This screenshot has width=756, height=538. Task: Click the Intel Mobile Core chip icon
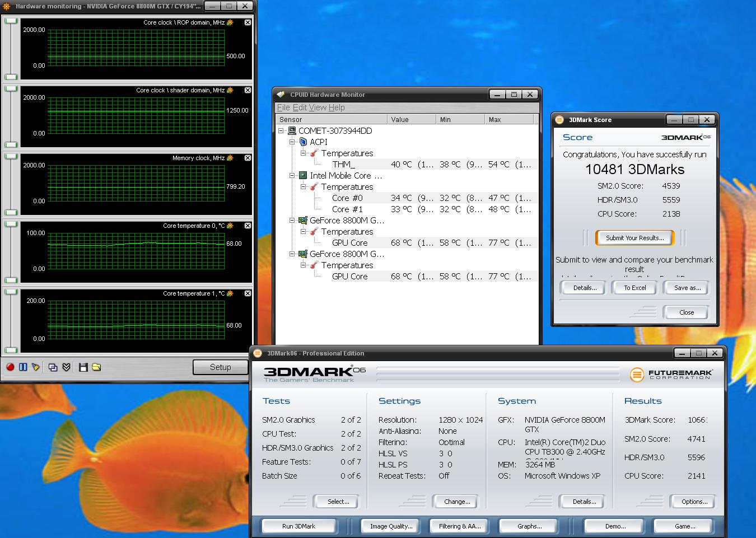coord(303,176)
